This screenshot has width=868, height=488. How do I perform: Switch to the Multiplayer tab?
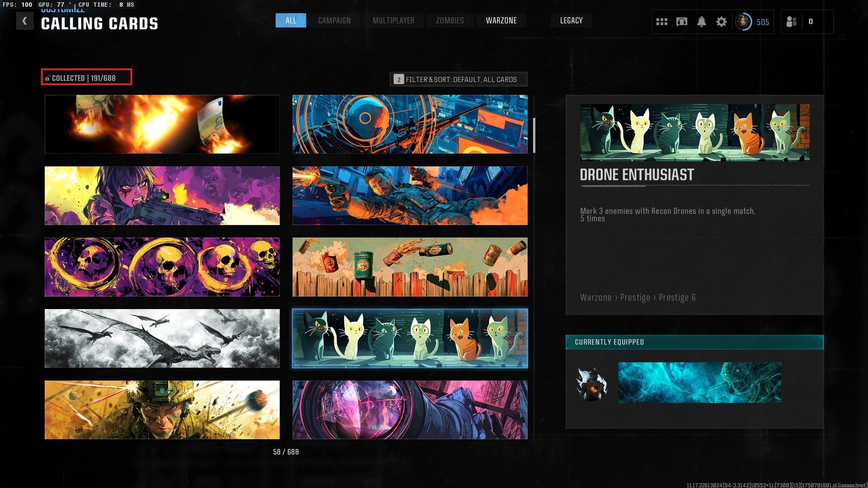pyautogui.click(x=393, y=21)
